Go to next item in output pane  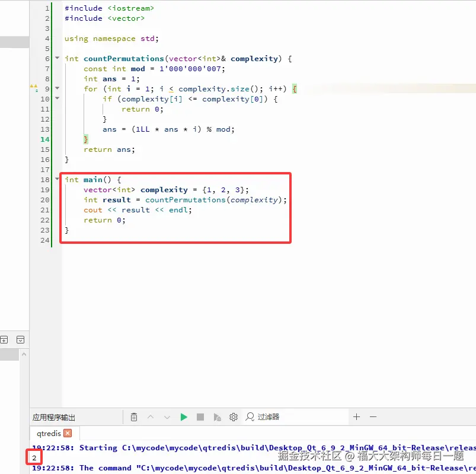[167, 417]
